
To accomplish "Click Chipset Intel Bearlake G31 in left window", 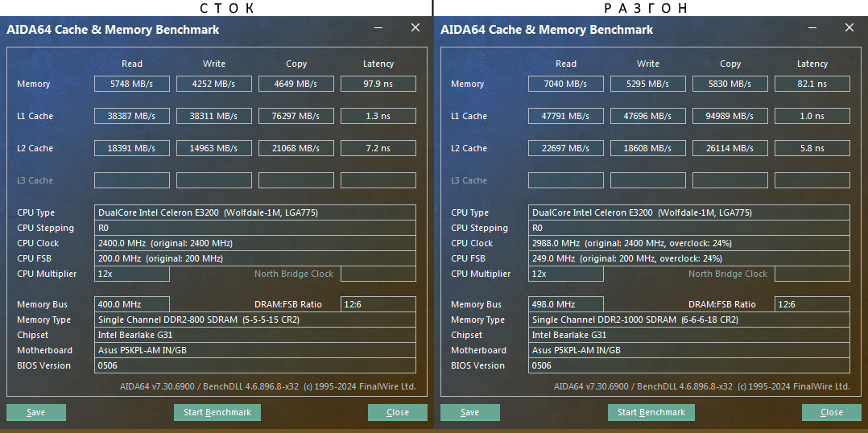I will click(255, 335).
